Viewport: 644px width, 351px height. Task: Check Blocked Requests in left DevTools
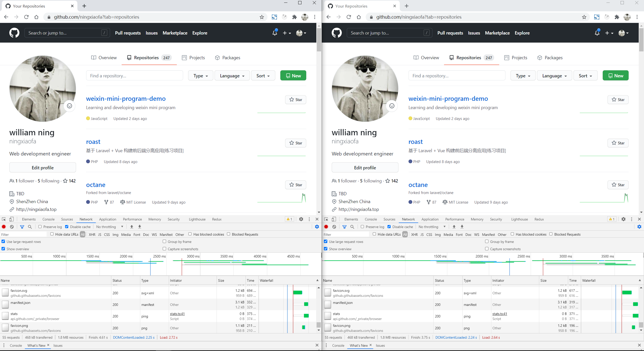(228, 234)
